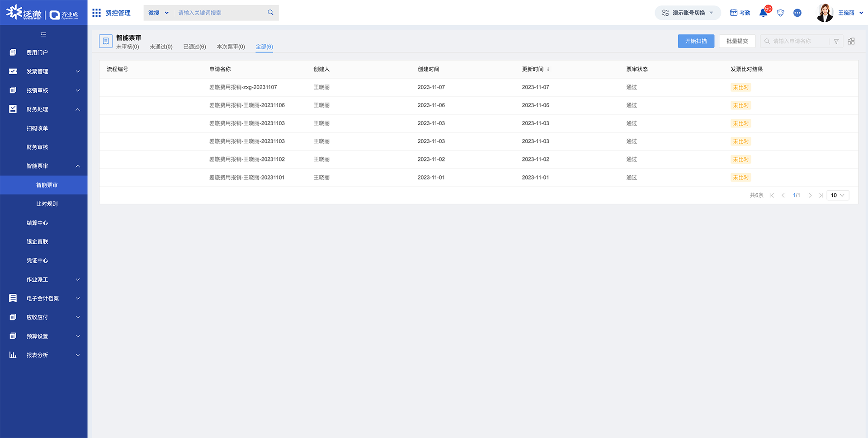
Task: Open the 演示账号切换 dropdown
Action: click(x=688, y=13)
